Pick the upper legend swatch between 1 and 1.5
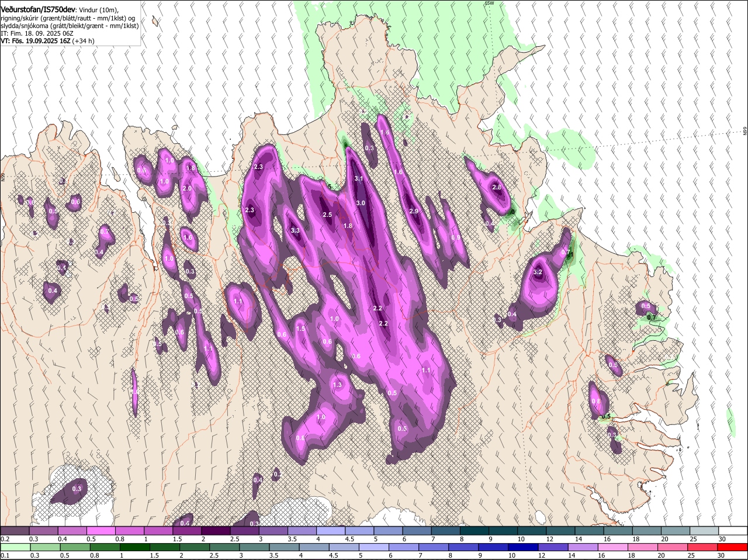The image size is (748, 560). (x=158, y=530)
